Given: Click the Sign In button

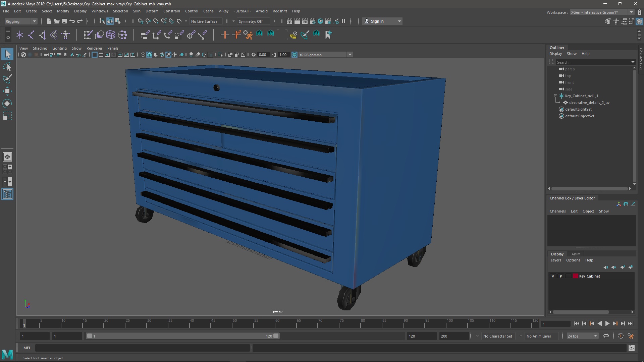Looking at the screenshot, I should (x=377, y=21).
